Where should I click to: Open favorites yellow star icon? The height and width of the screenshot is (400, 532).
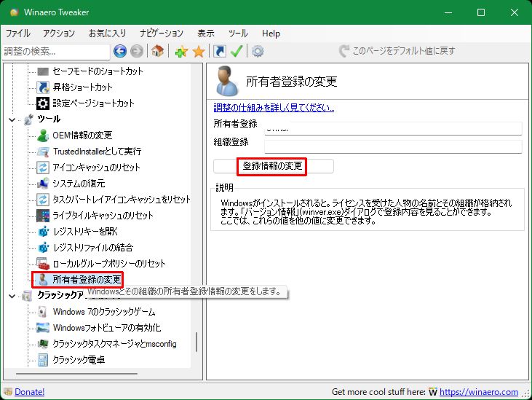coord(199,52)
